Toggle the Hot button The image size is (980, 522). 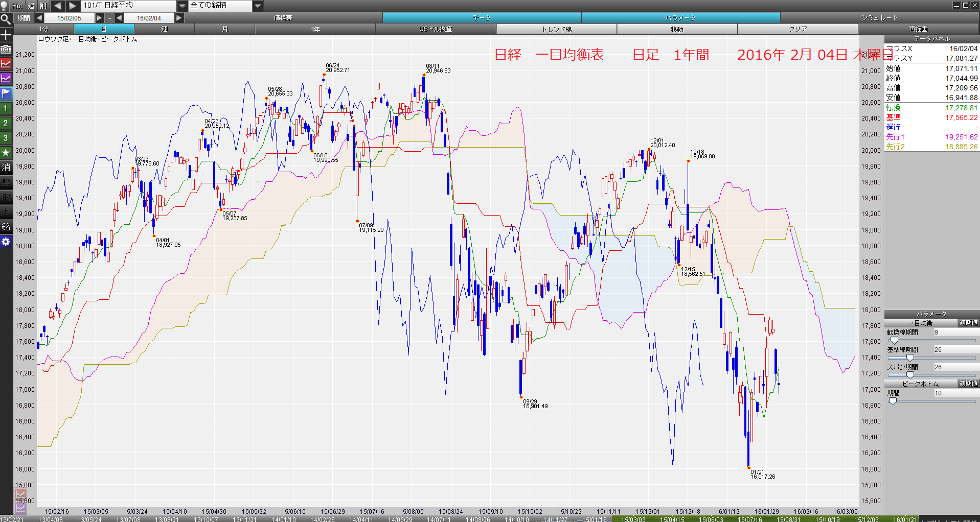[x=17, y=6]
